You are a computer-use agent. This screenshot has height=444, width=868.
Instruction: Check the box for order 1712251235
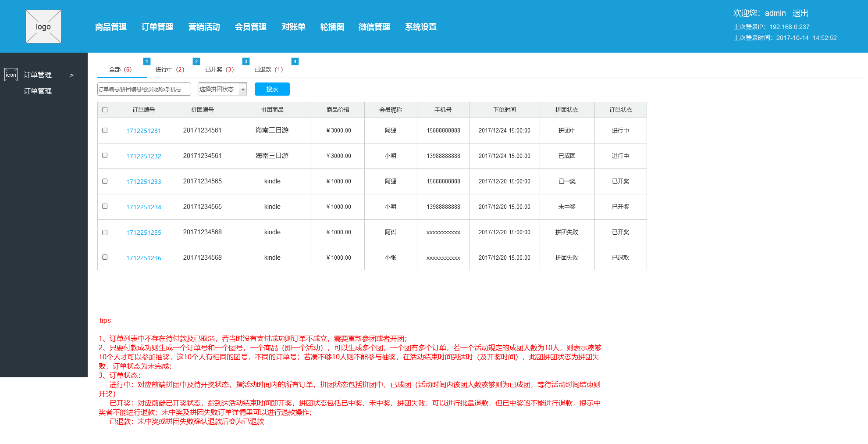[x=105, y=233]
